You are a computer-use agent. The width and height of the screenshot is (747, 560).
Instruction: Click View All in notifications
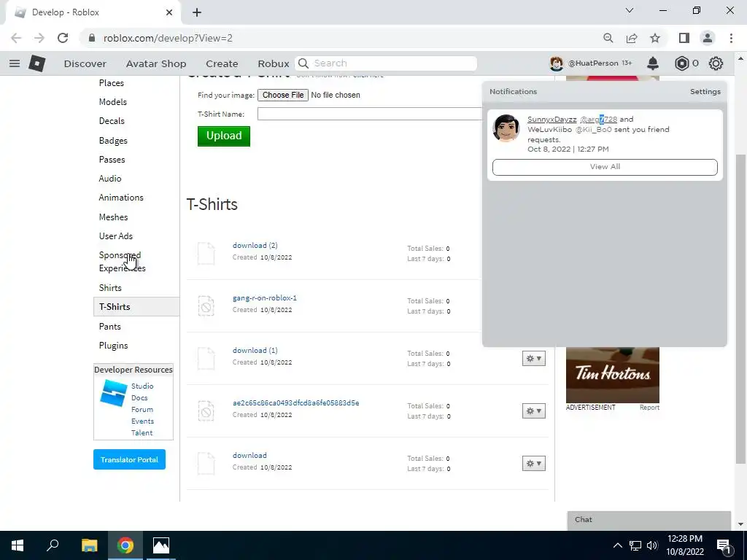pyautogui.click(x=605, y=167)
